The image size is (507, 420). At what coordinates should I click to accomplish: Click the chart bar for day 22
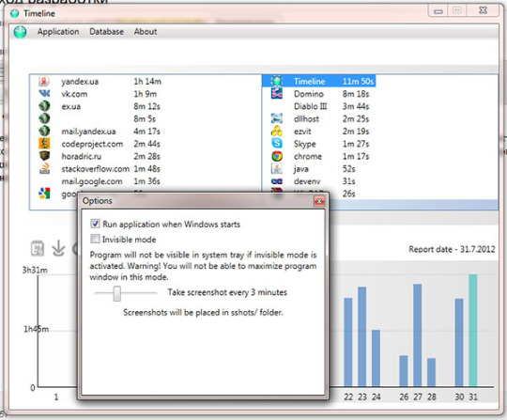pyautogui.click(x=348, y=342)
